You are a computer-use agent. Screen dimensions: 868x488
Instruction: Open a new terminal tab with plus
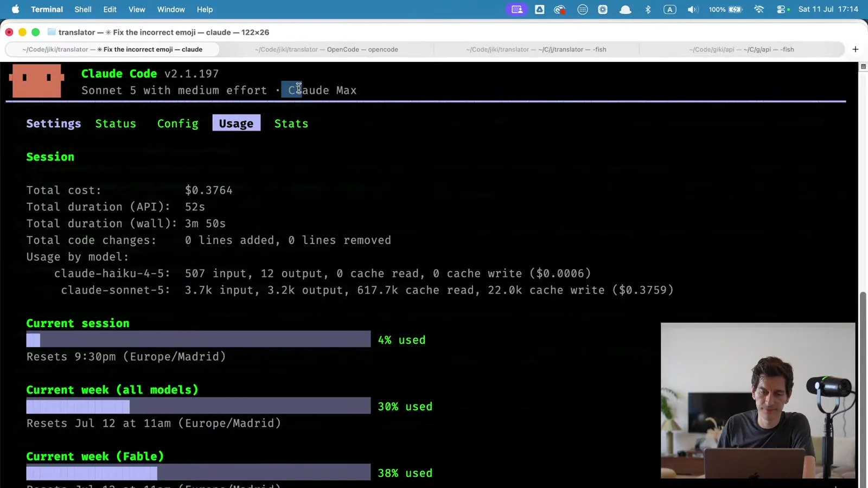856,49
